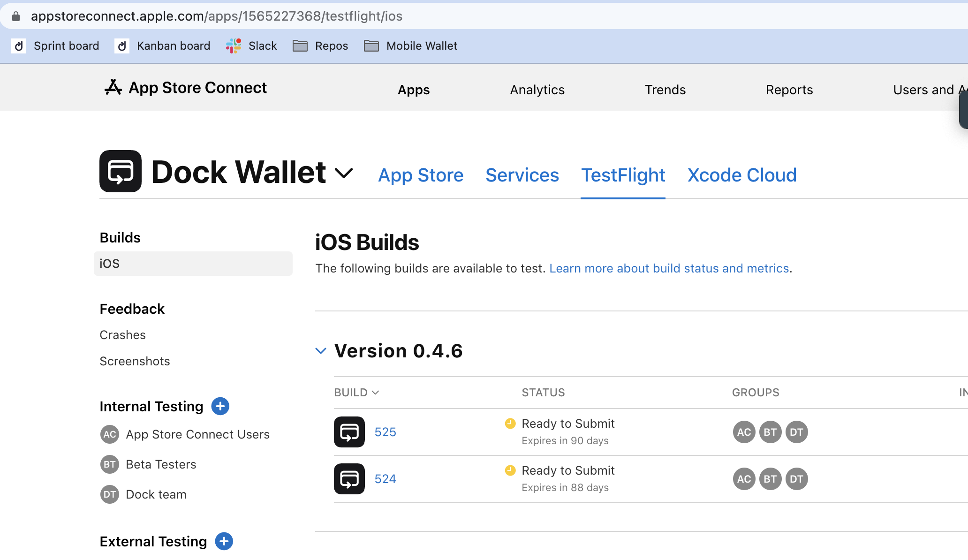Viewport: 968px width, 560px height.
Task: Open App Store Connect Users group
Action: click(x=198, y=434)
